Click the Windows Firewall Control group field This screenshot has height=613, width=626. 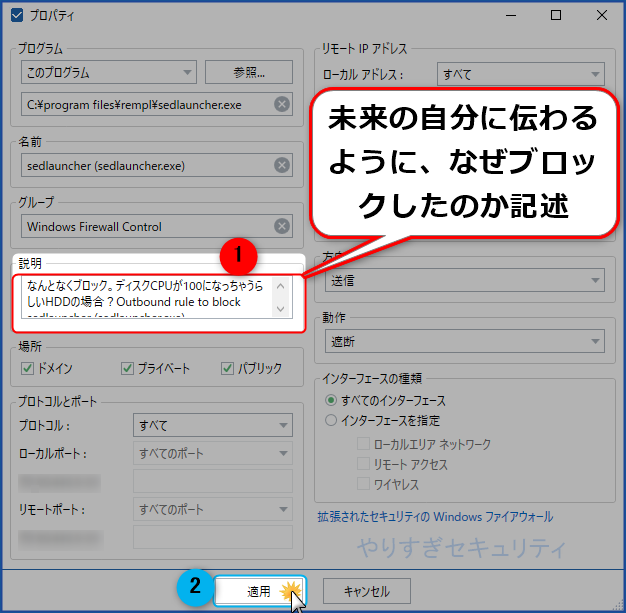[x=157, y=226]
